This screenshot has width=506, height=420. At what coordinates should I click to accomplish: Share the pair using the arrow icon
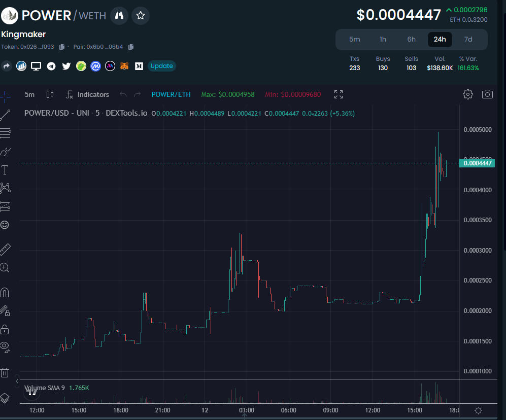(x=7, y=66)
